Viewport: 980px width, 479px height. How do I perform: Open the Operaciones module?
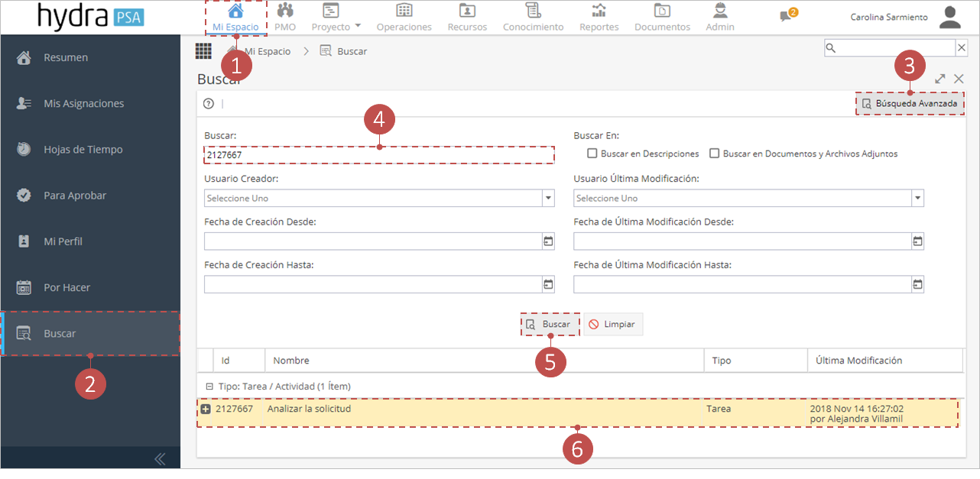pyautogui.click(x=404, y=17)
